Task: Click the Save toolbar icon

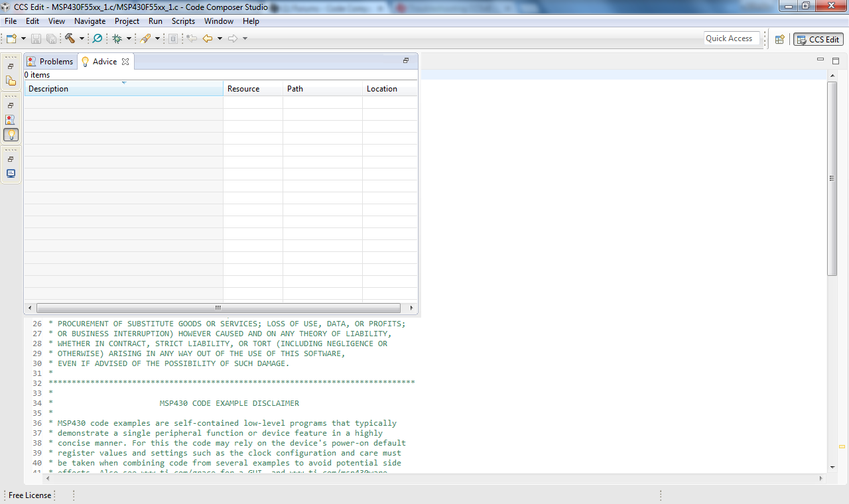Action: coord(36,38)
